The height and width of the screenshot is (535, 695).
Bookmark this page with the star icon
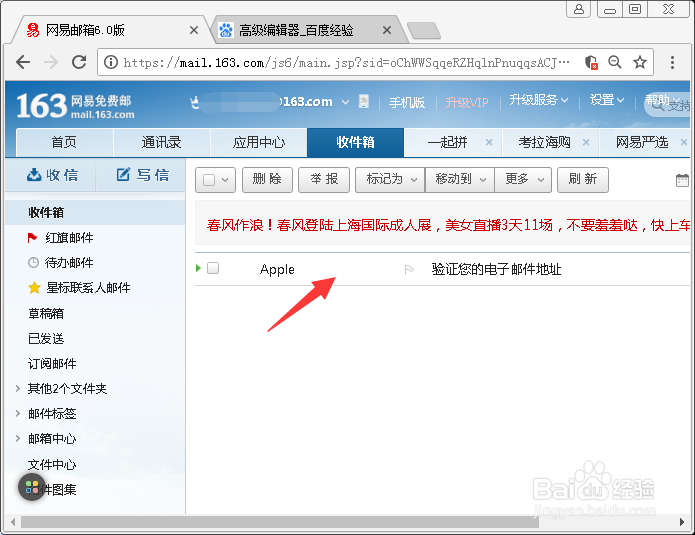(640, 62)
